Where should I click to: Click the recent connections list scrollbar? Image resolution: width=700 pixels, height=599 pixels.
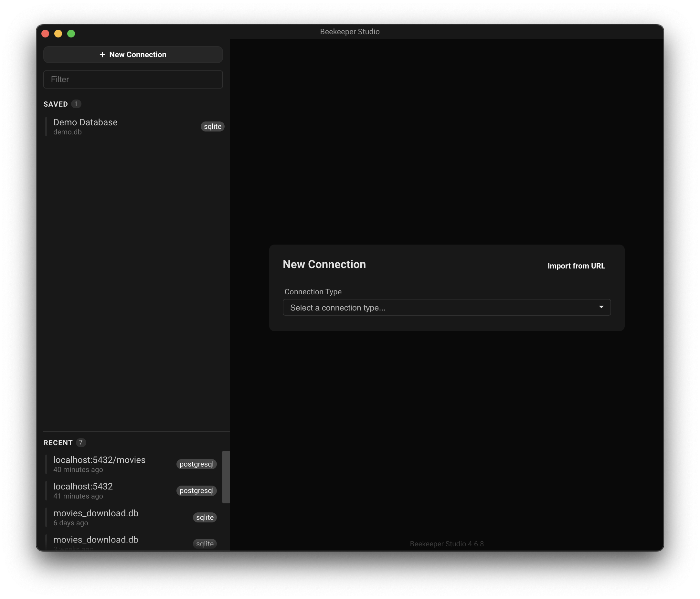[x=226, y=477]
